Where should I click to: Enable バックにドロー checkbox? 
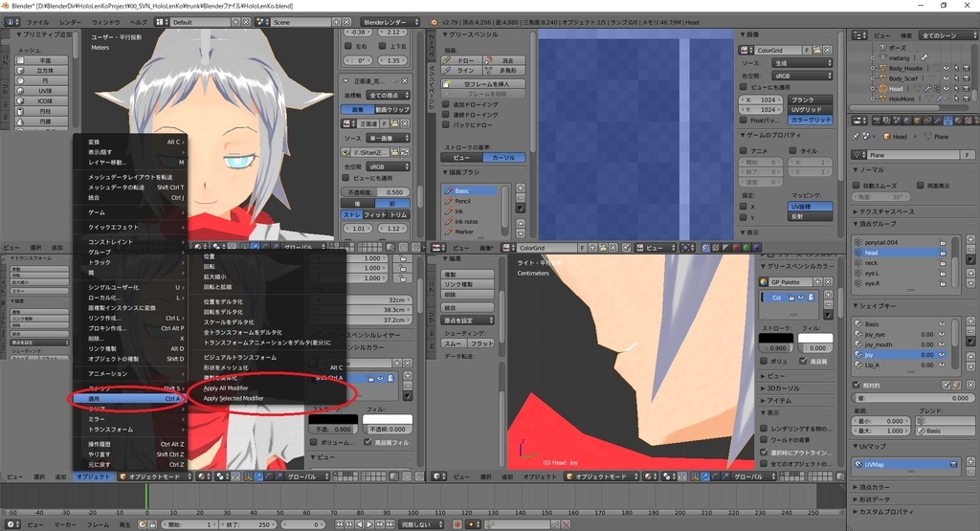point(446,124)
